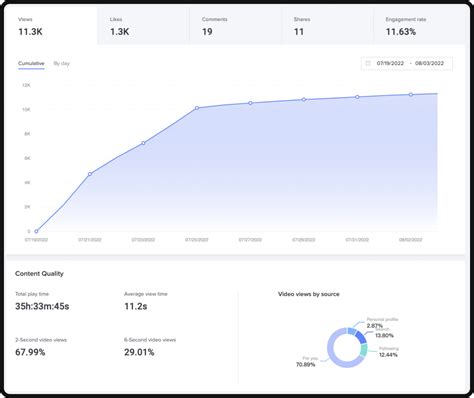Viewport: 474px width, 398px height.
Task: Open the calendar icon in date range
Action: (368, 63)
